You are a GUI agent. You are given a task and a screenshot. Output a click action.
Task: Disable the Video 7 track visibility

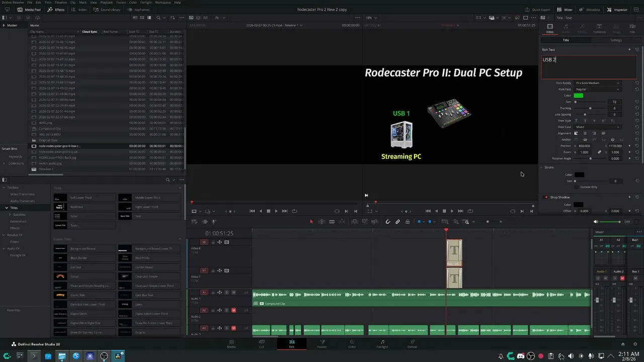tap(226, 270)
